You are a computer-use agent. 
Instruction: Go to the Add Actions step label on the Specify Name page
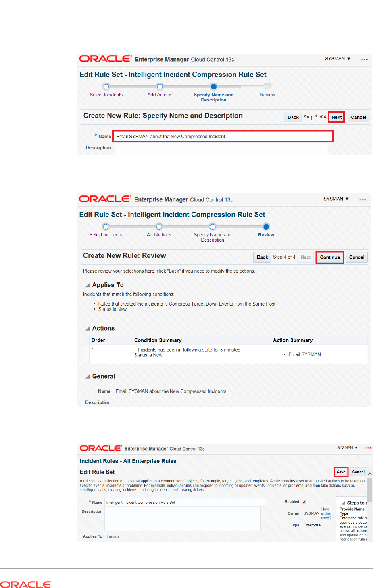[x=160, y=95]
